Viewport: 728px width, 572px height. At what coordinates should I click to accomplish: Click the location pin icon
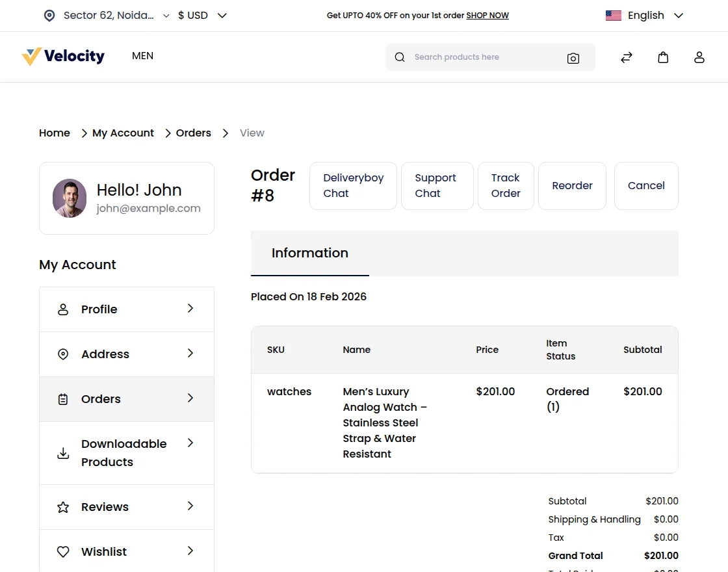(49, 16)
